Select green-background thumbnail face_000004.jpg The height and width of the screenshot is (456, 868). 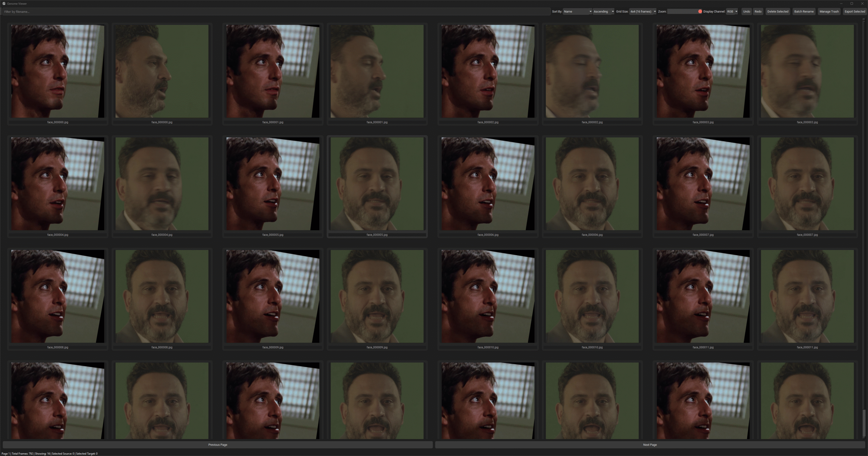(x=162, y=184)
